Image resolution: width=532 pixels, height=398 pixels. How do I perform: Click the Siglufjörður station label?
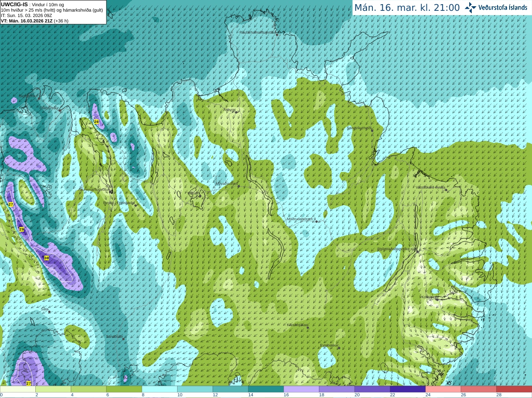(x=28, y=96)
